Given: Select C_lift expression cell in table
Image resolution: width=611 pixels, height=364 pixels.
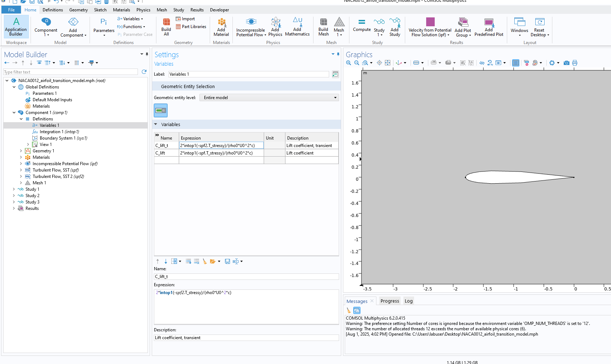Looking at the screenshot, I should click(x=221, y=153).
